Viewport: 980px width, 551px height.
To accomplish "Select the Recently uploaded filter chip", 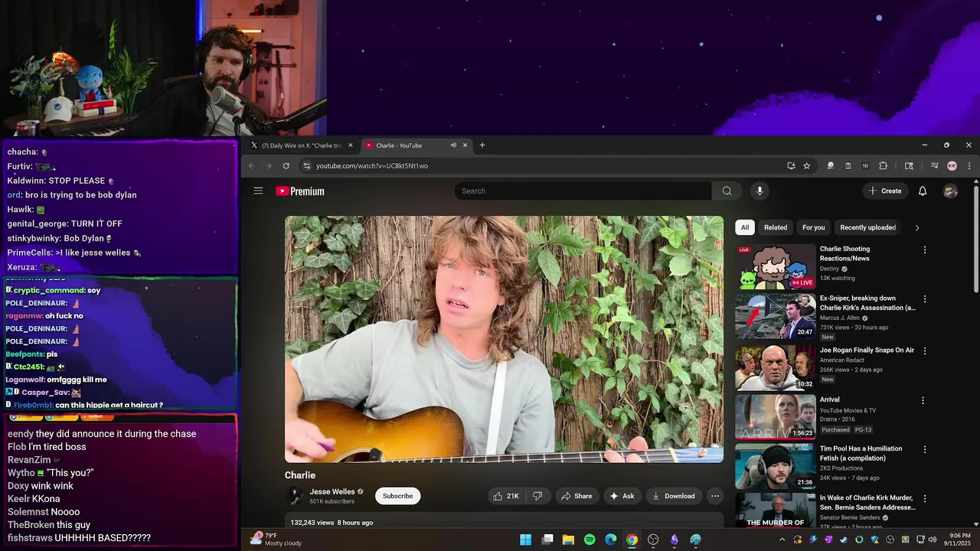I will (x=867, y=227).
